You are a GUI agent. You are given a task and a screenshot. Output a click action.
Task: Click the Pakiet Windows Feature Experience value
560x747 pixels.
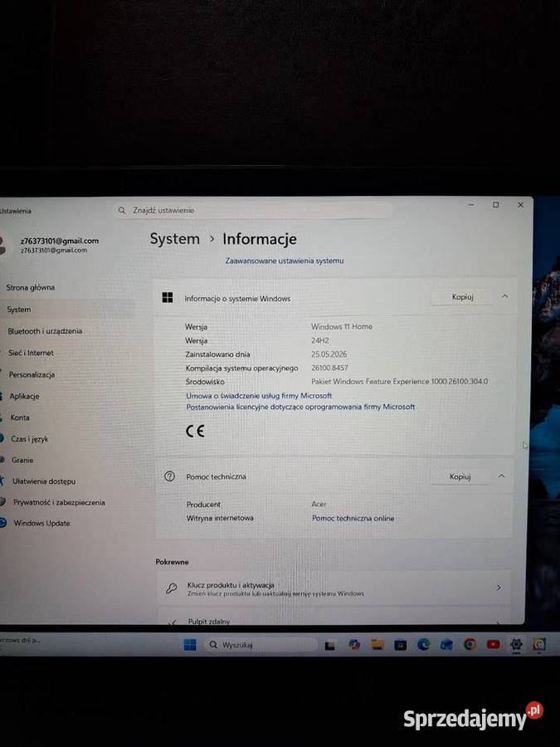point(400,381)
